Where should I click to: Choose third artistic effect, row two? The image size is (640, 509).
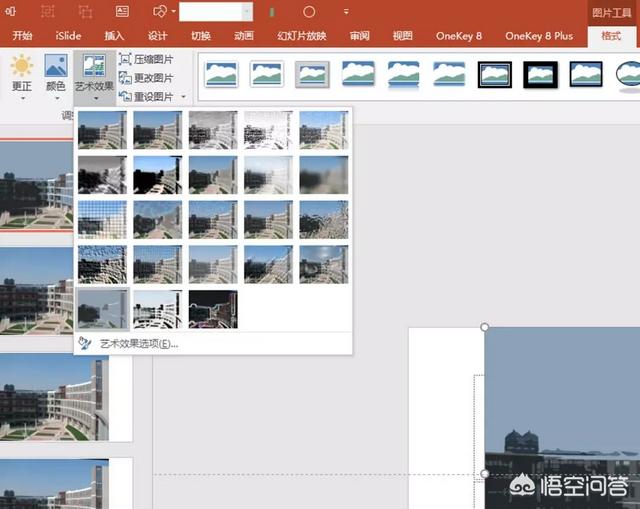point(213,175)
